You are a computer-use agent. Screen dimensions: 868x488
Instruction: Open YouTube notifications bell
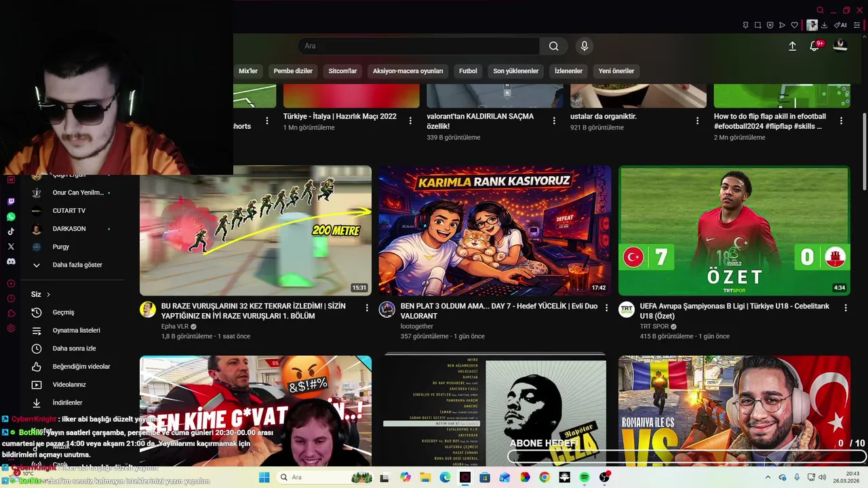(814, 46)
